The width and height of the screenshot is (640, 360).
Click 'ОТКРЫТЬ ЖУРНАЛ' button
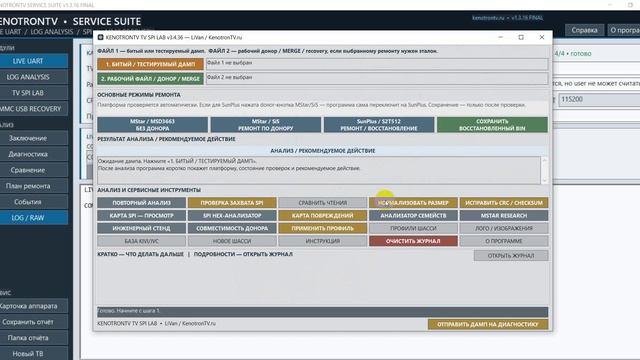pyautogui.click(x=511, y=256)
